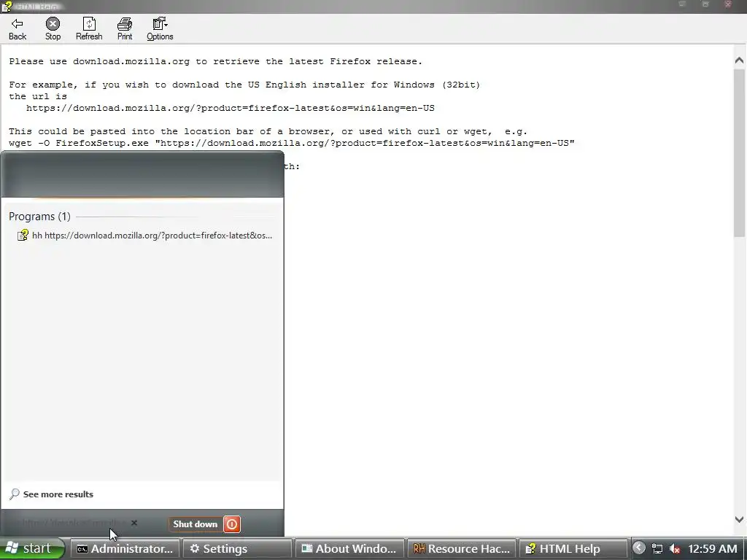The width and height of the screenshot is (747, 560).
Task: Expand hidden system tray icons
Action: 639,548
